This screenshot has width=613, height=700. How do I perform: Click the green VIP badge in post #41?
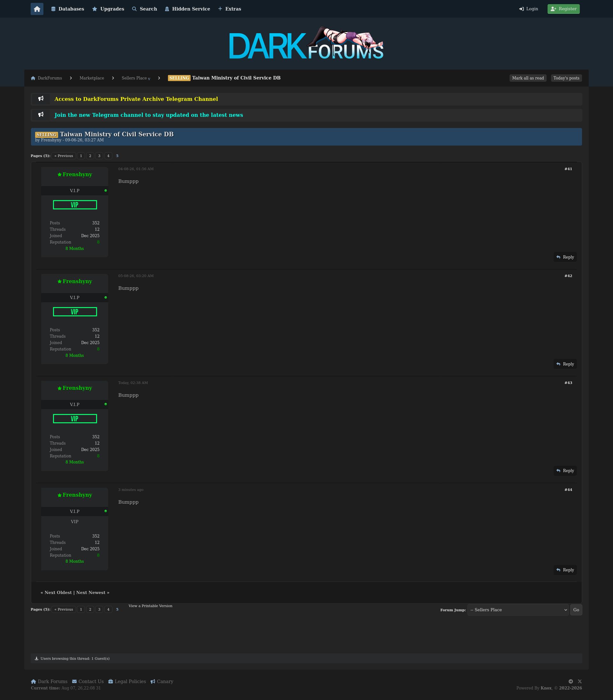pos(75,205)
